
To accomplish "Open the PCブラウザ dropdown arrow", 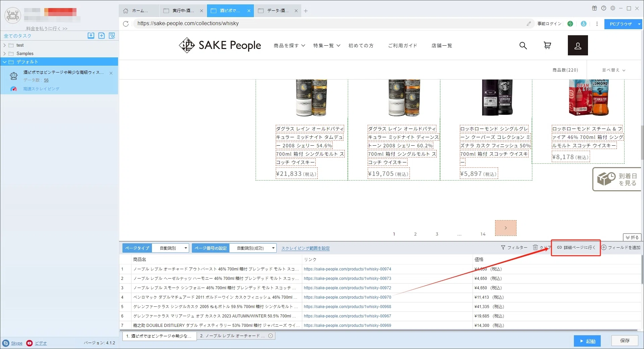I will pyautogui.click(x=639, y=24).
